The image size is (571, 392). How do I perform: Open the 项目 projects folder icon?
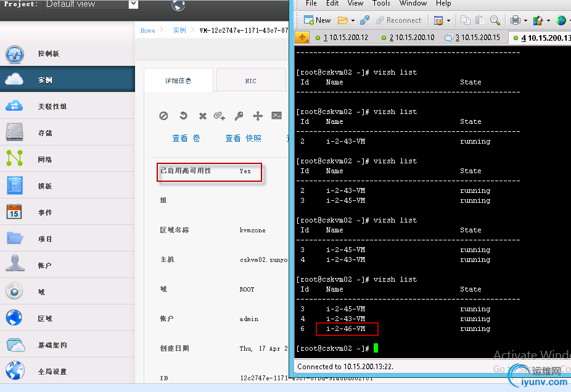click(x=15, y=238)
